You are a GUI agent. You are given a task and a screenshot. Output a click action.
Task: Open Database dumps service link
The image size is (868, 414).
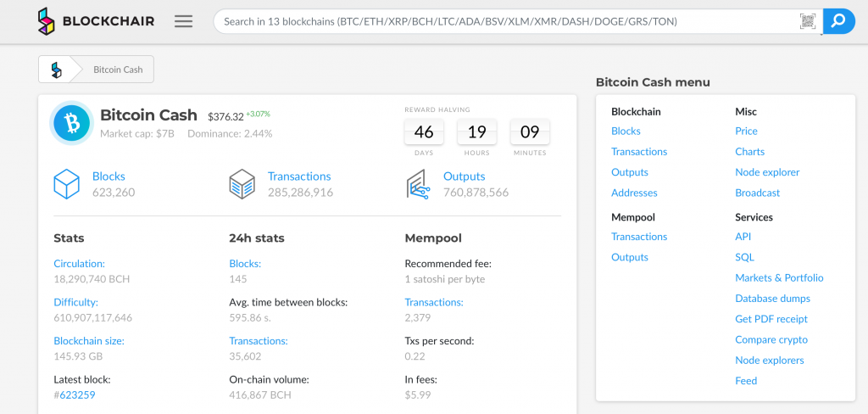772,299
